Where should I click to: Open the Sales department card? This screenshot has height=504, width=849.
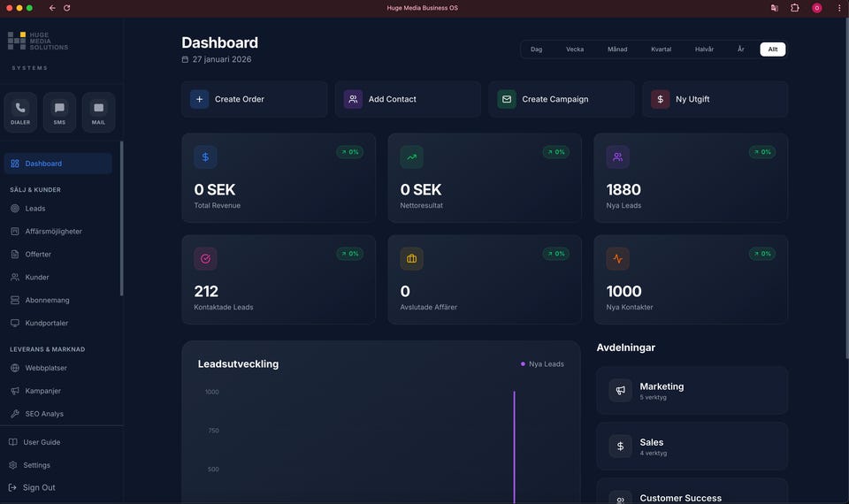click(692, 446)
